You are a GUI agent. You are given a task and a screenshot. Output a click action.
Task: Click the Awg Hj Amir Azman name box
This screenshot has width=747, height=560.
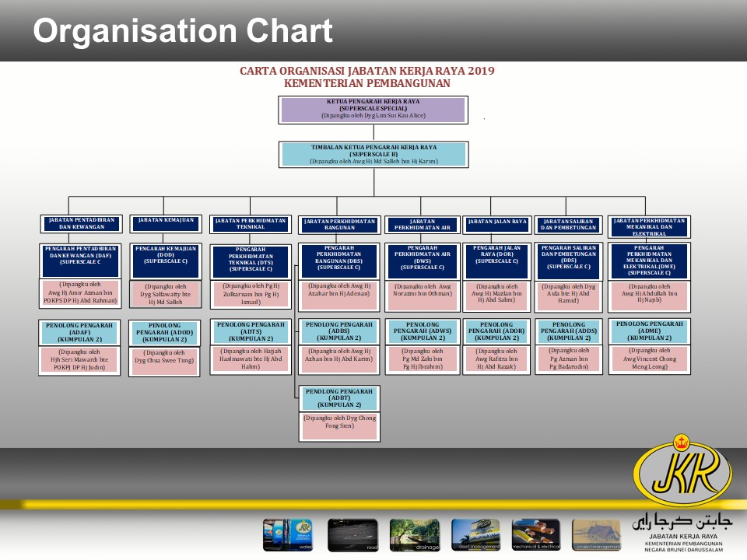(x=80, y=293)
